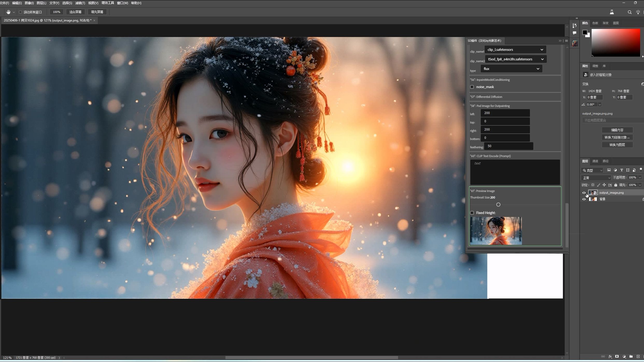Filter layers by adjustment layer icon
Image resolution: width=644 pixels, height=362 pixels.
pos(615,170)
